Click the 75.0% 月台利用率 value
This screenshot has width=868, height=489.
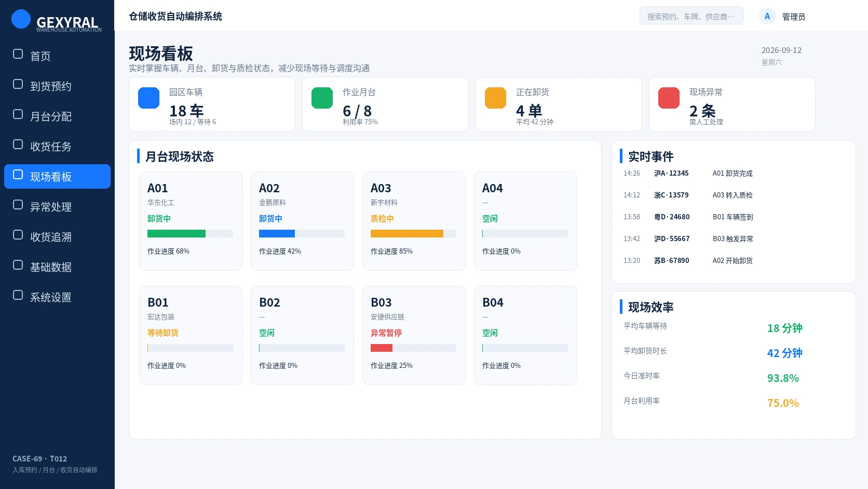coord(783,403)
